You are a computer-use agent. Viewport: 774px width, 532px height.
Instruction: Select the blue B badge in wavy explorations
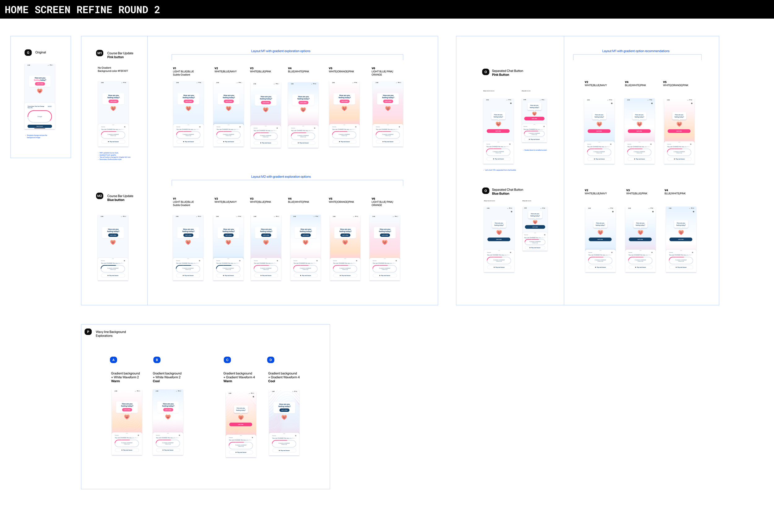click(157, 360)
